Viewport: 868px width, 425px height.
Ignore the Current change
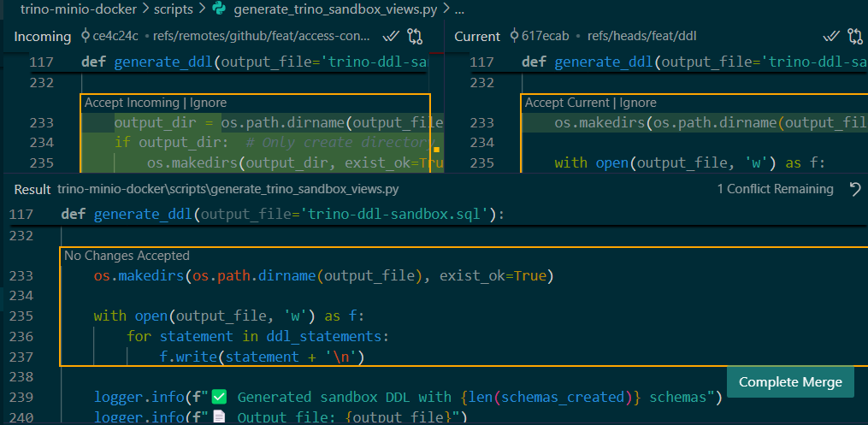click(x=637, y=103)
